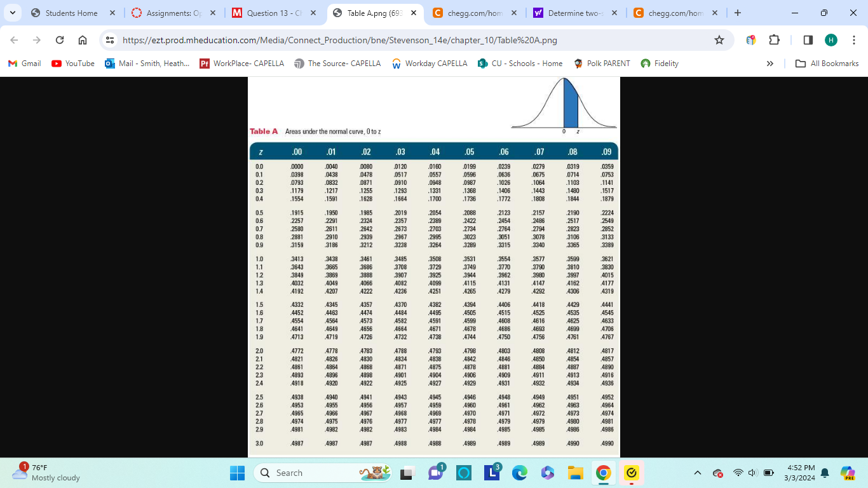The width and height of the screenshot is (868, 488).
Task: Refresh the Table A.png page
Action: coord(60,39)
